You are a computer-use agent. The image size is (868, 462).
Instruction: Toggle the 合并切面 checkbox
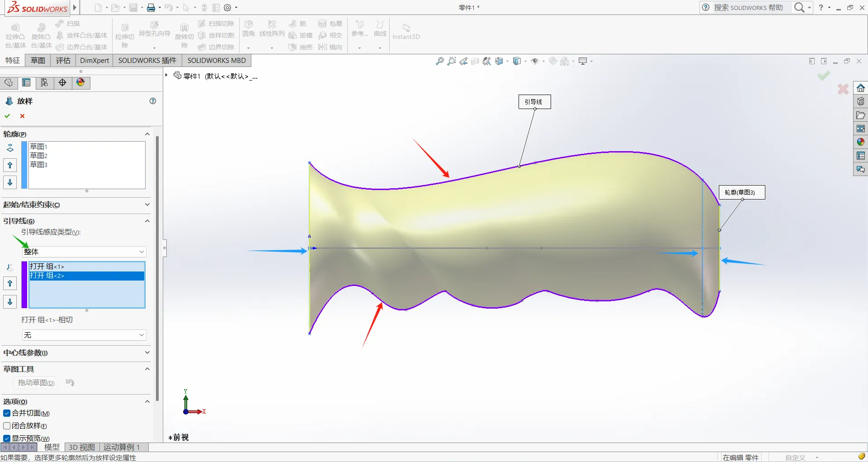tap(7, 413)
